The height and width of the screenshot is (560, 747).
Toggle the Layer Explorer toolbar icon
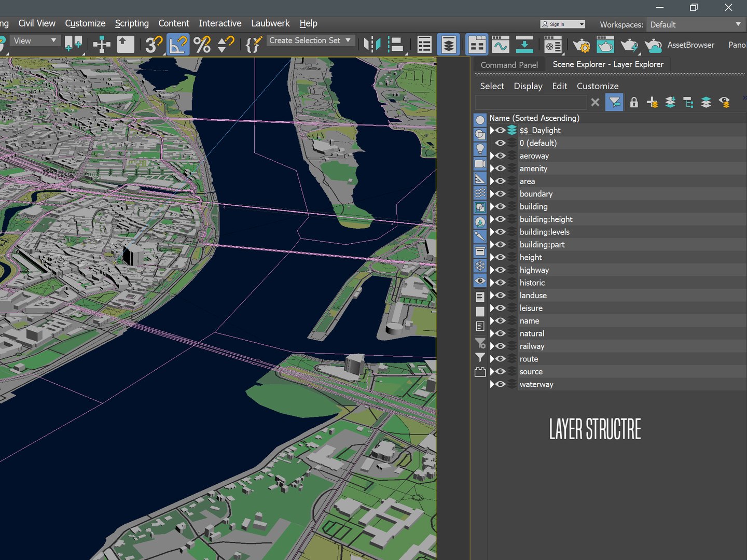[x=449, y=45]
